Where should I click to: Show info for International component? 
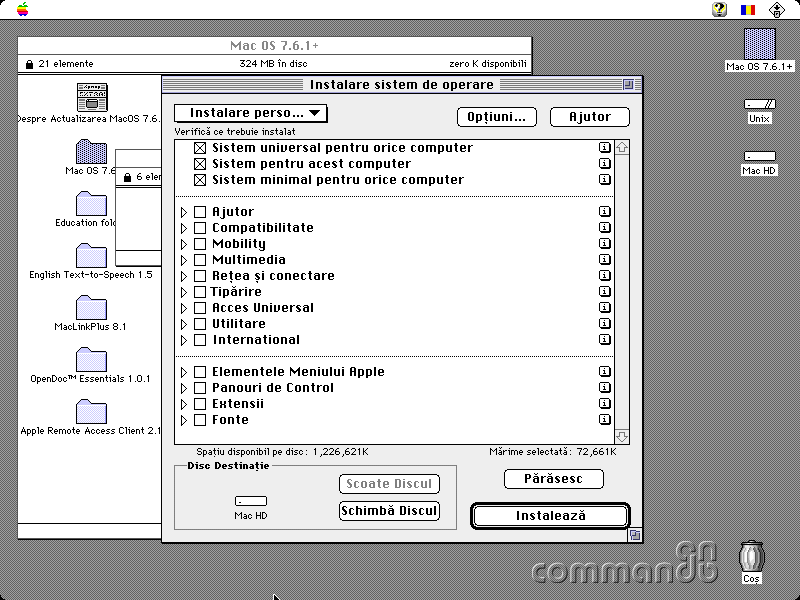point(605,339)
